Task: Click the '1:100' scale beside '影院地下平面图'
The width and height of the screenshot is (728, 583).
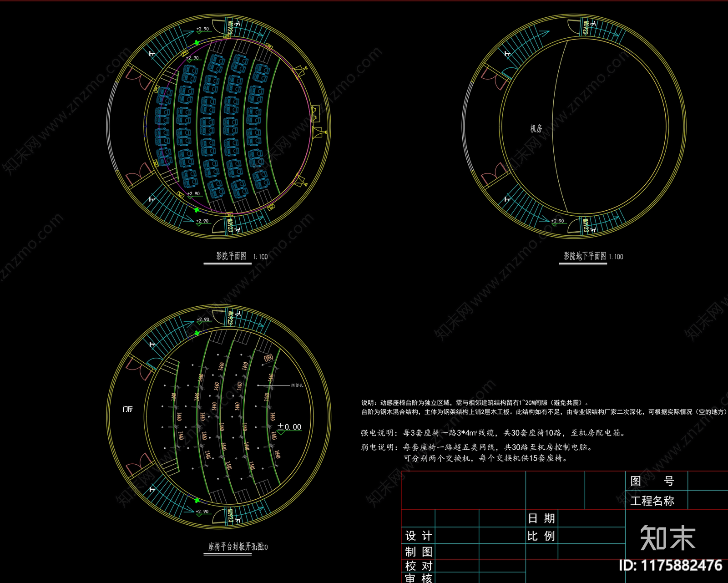Action: (616, 257)
